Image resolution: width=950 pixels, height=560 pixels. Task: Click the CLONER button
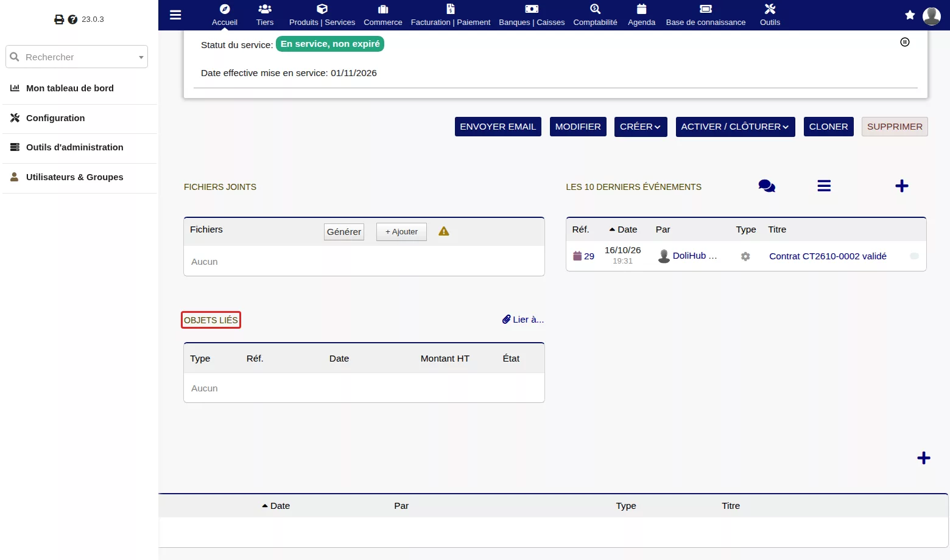coord(829,127)
